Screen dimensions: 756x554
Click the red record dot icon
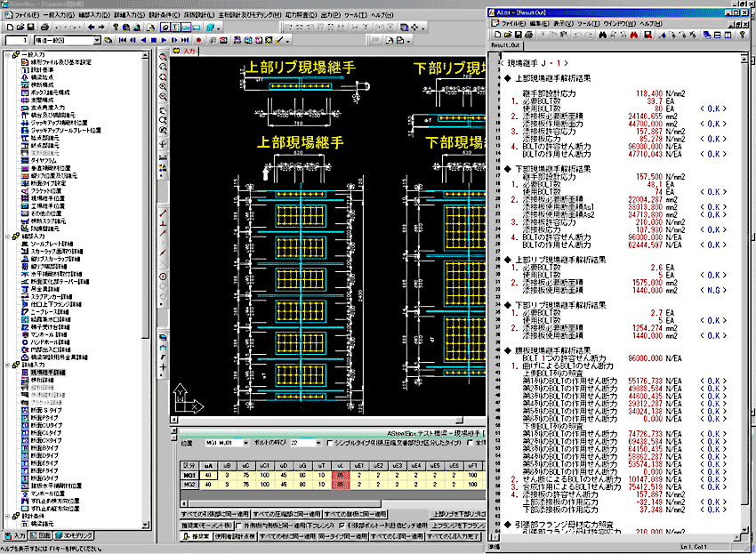click(198, 40)
